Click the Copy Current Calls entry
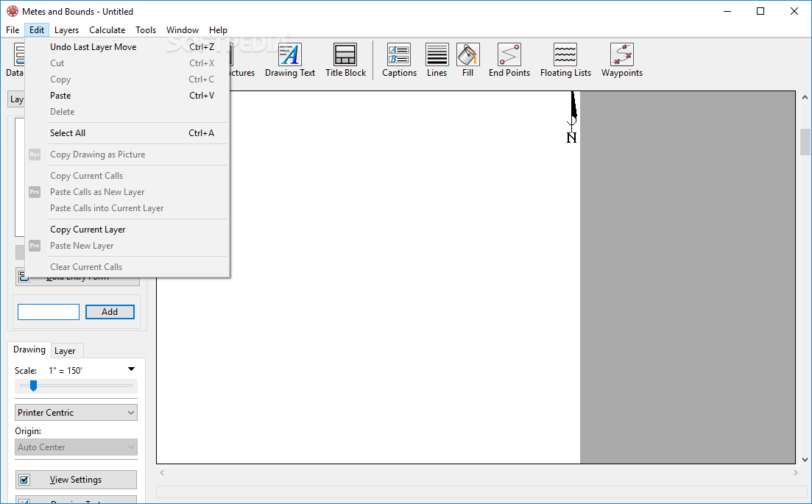This screenshot has width=812, height=504. coord(127,176)
